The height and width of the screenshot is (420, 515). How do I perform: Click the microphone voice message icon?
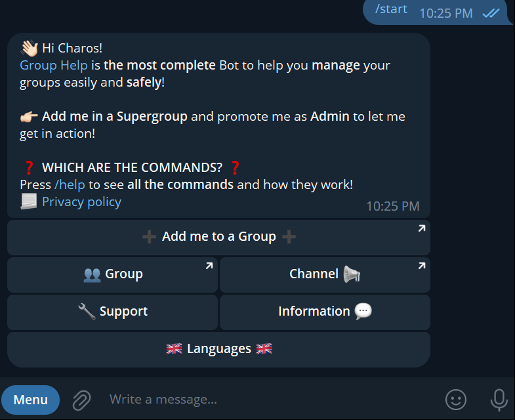pos(499,400)
